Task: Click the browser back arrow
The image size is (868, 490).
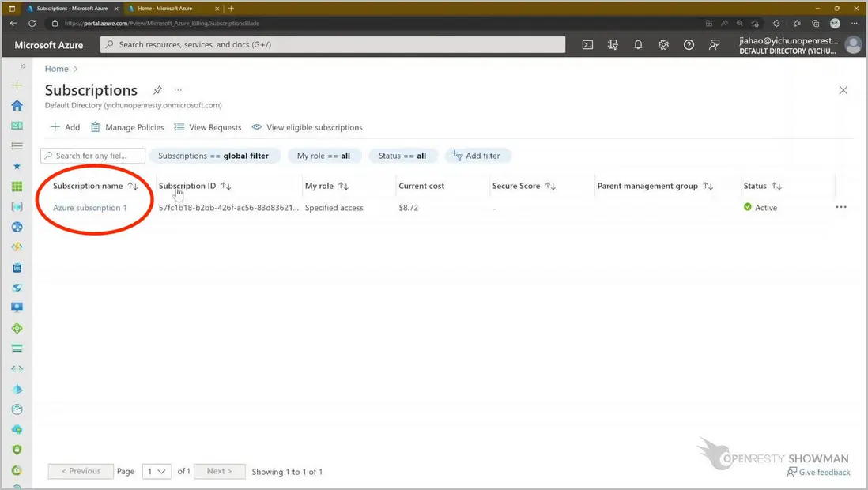Action: [x=14, y=23]
